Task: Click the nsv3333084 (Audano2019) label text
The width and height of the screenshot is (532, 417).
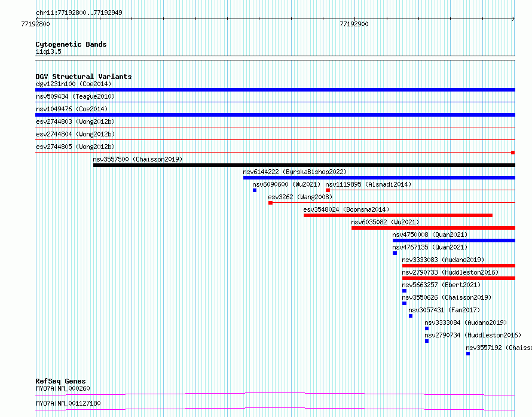Action: (466, 322)
